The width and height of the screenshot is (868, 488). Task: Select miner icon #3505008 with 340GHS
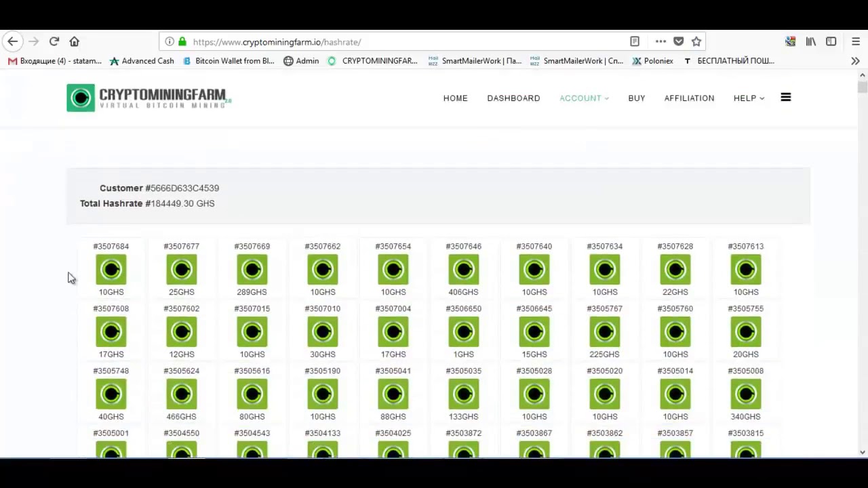point(746,394)
